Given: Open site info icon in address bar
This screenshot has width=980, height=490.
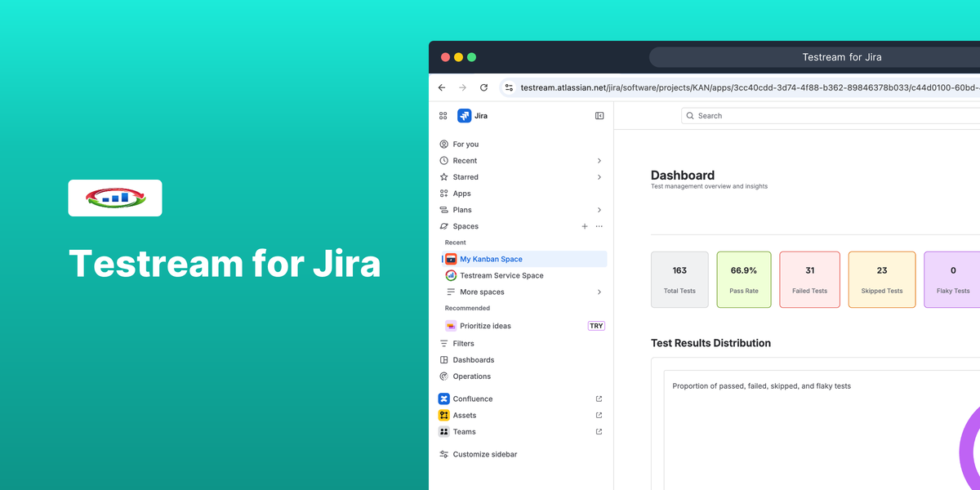Looking at the screenshot, I should pyautogui.click(x=508, y=87).
